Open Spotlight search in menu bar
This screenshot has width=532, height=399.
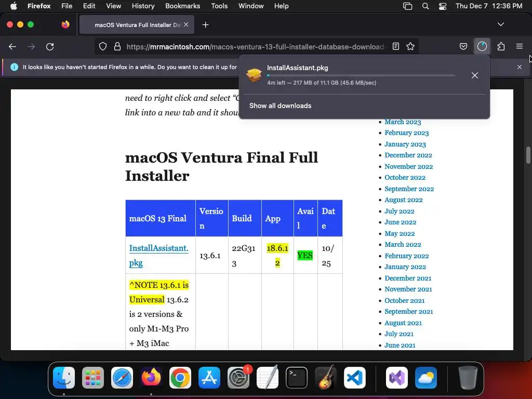(425, 6)
